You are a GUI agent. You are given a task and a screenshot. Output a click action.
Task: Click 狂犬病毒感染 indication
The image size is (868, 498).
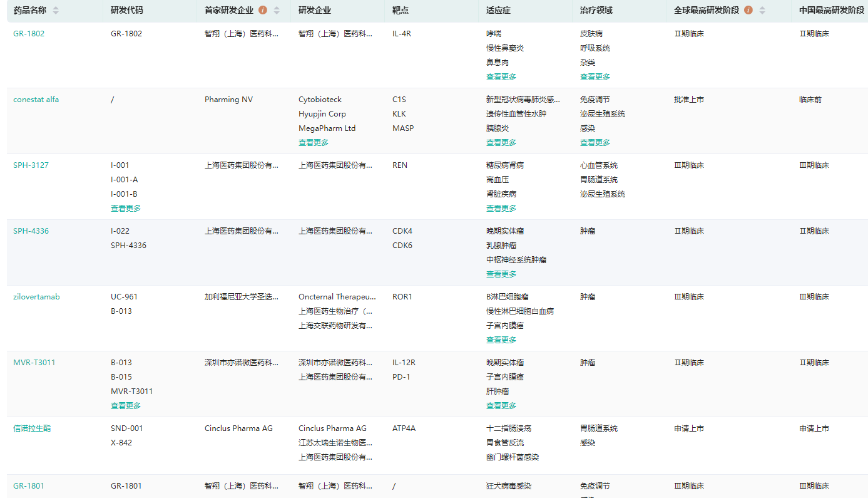509,486
